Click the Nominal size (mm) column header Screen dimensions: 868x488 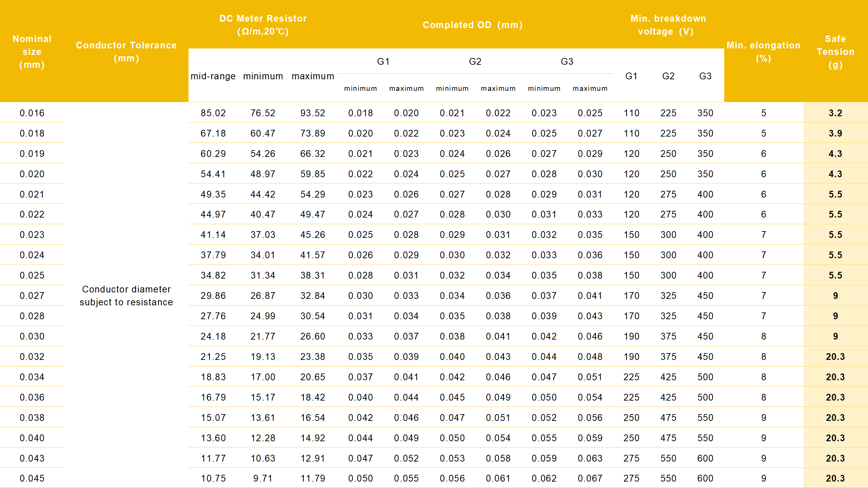(x=32, y=52)
